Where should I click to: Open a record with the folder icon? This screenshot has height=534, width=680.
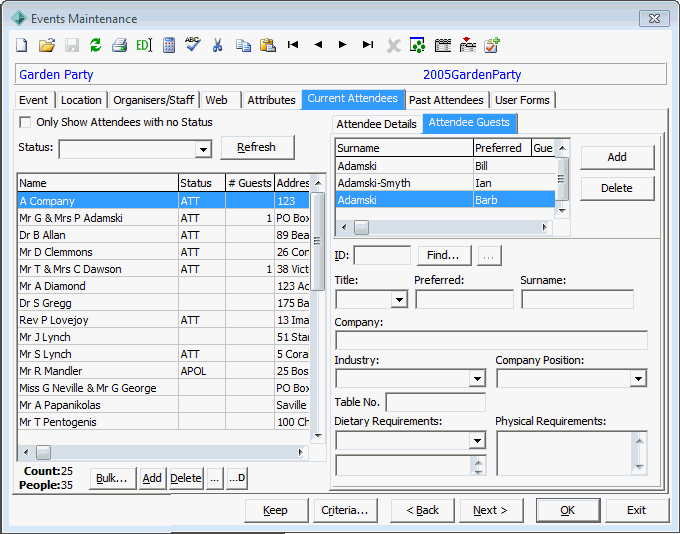pyautogui.click(x=47, y=45)
